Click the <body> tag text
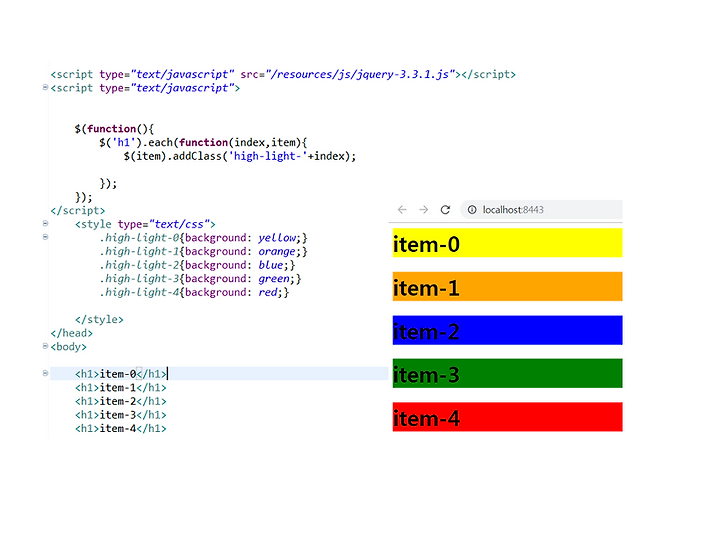720x540 pixels. point(68,347)
